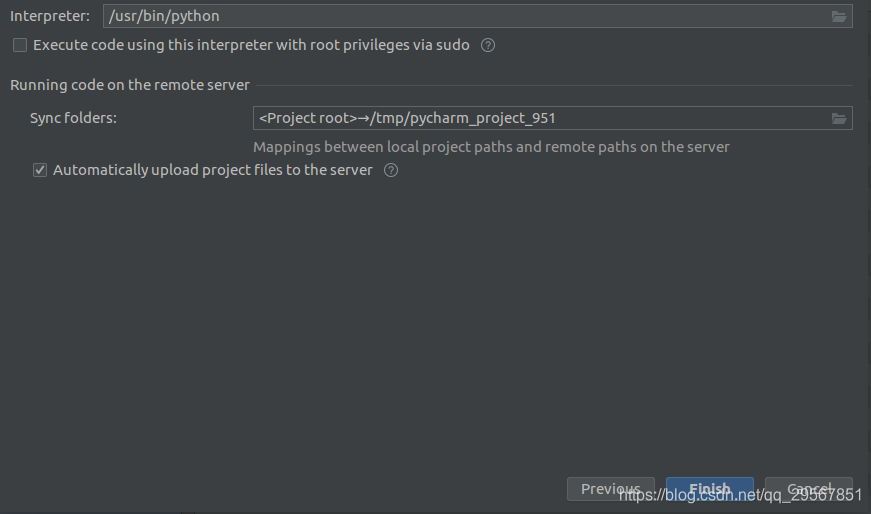Uncheck Automatically upload project files to server
871x514 pixels.
click(40, 171)
